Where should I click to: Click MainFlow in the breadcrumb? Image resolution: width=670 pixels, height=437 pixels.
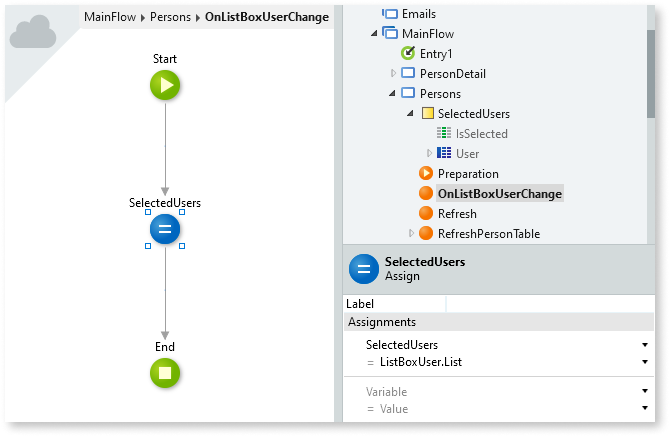[112, 17]
